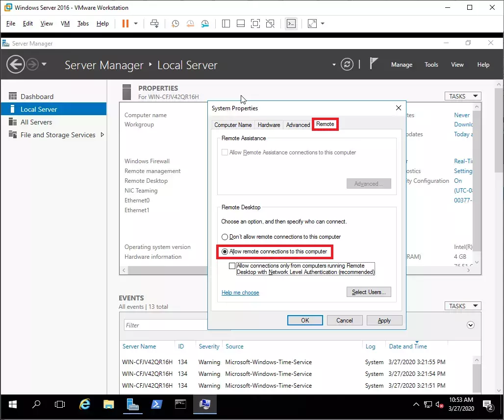Apply System Properties changes
Image resolution: width=504 pixels, height=420 pixels.
tap(384, 321)
